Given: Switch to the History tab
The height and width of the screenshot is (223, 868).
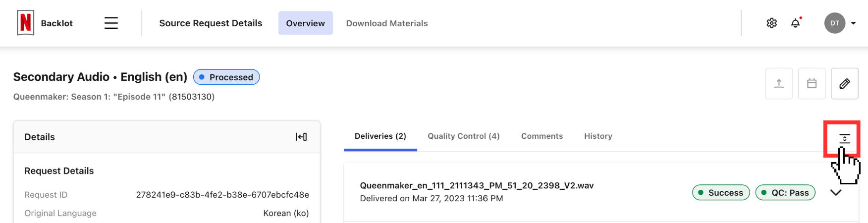Looking at the screenshot, I should [598, 136].
